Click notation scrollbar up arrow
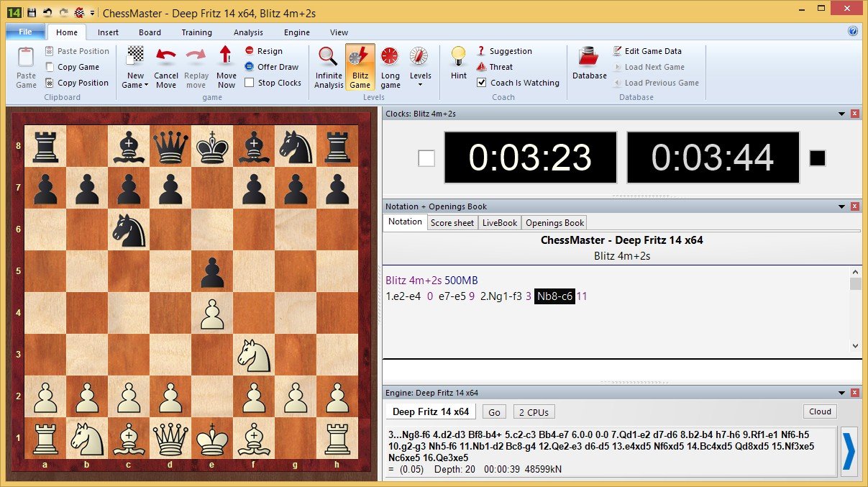 pyautogui.click(x=855, y=273)
